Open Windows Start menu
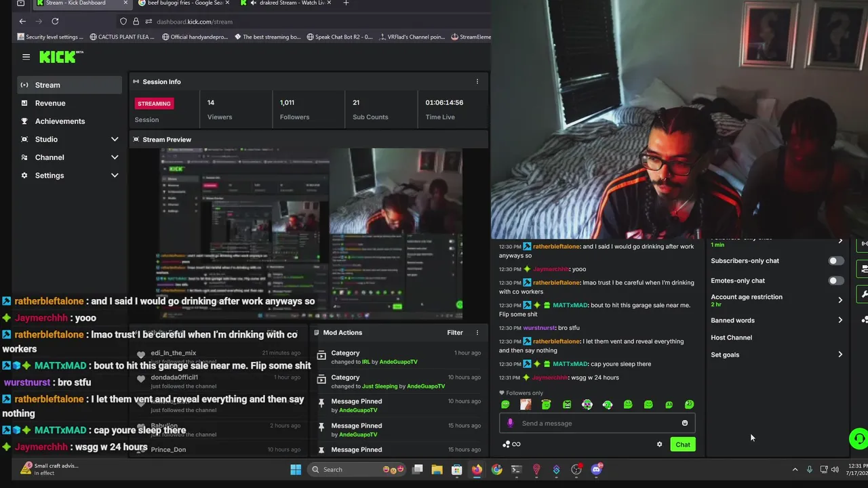 click(296, 470)
